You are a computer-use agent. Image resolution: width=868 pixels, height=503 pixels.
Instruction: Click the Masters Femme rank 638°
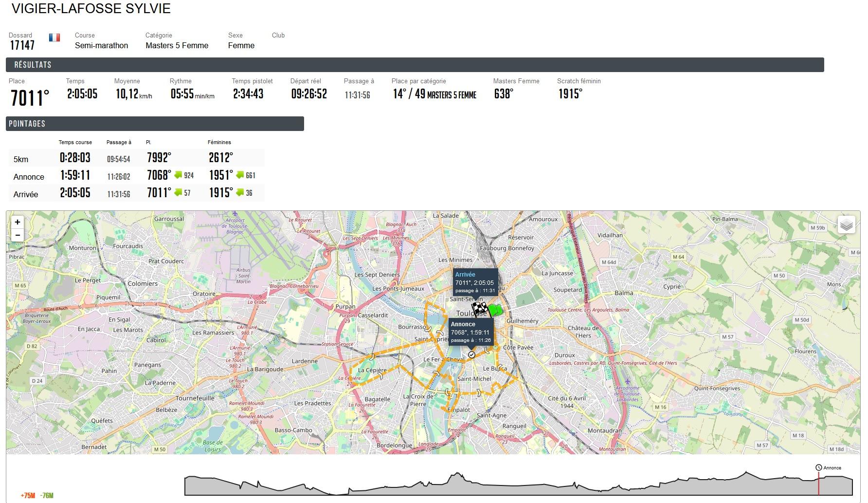point(504,93)
